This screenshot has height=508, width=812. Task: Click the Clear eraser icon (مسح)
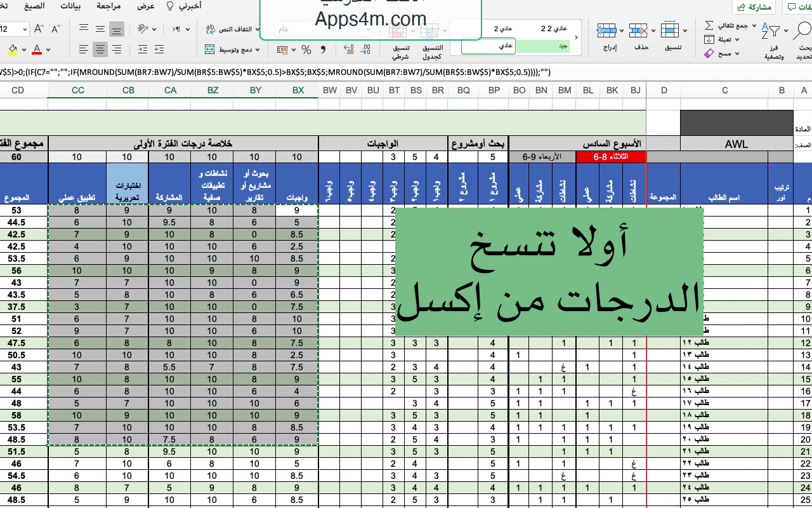(710, 54)
